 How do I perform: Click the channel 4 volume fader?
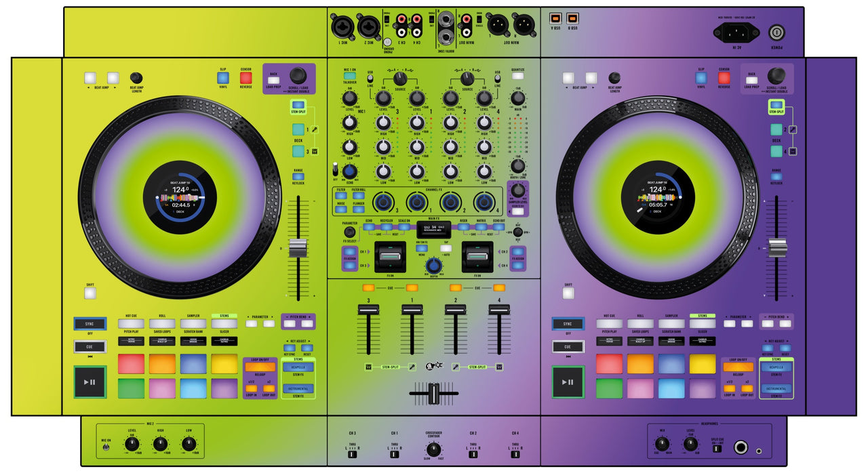499,310
